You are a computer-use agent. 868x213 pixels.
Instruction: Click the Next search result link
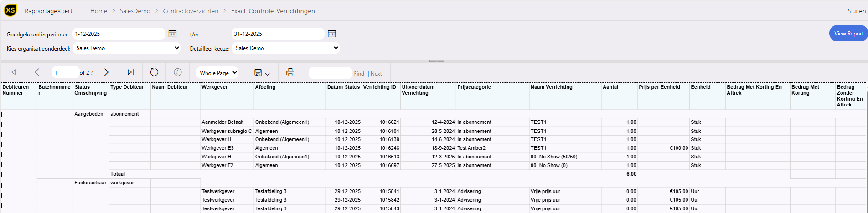pyautogui.click(x=376, y=73)
